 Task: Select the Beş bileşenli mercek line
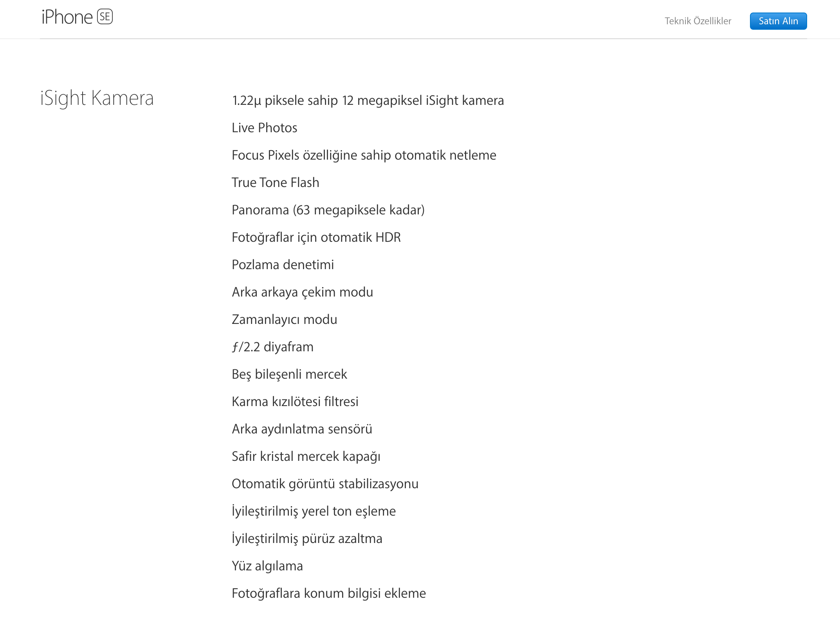coord(289,374)
